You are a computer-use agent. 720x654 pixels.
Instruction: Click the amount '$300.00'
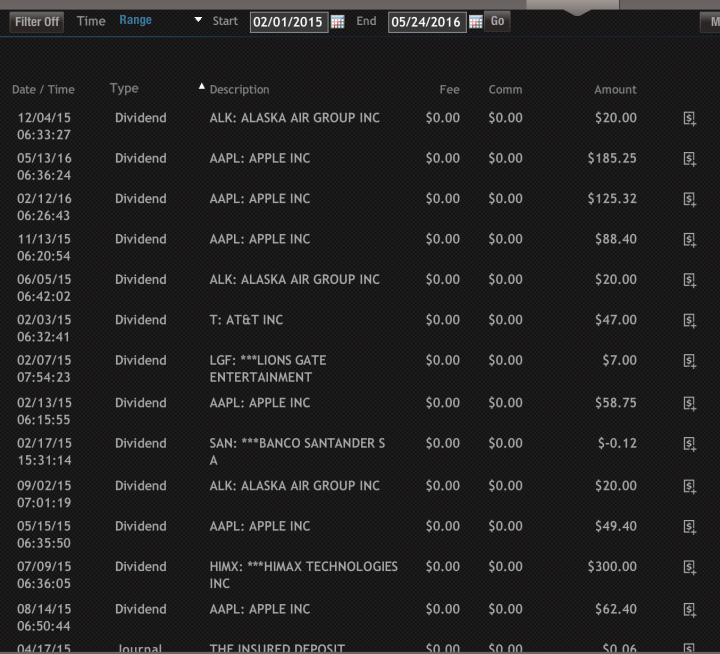pyautogui.click(x=612, y=567)
